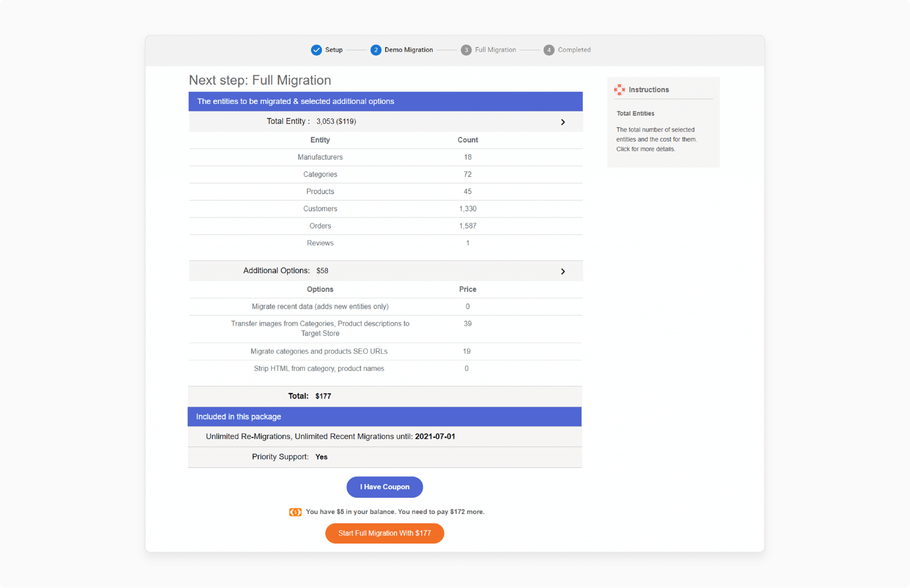This screenshot has width=910, height=588.
Task: Start Full Migration With $177
Action: pyautogui.click(x=385, y=533)
